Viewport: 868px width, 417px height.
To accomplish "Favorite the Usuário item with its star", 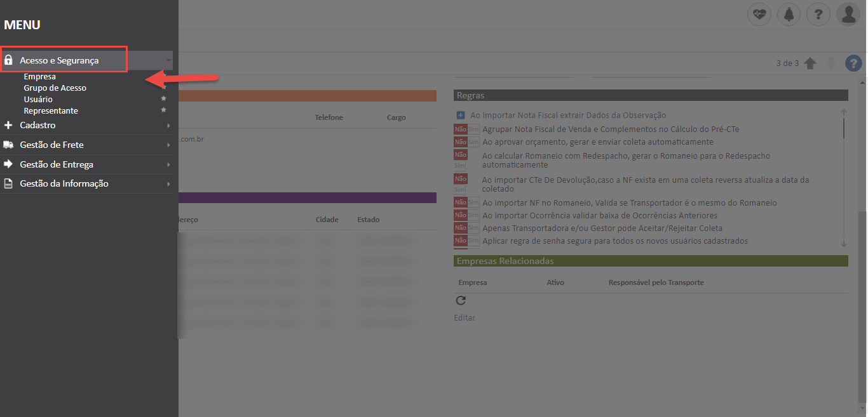I will (163, 99).
